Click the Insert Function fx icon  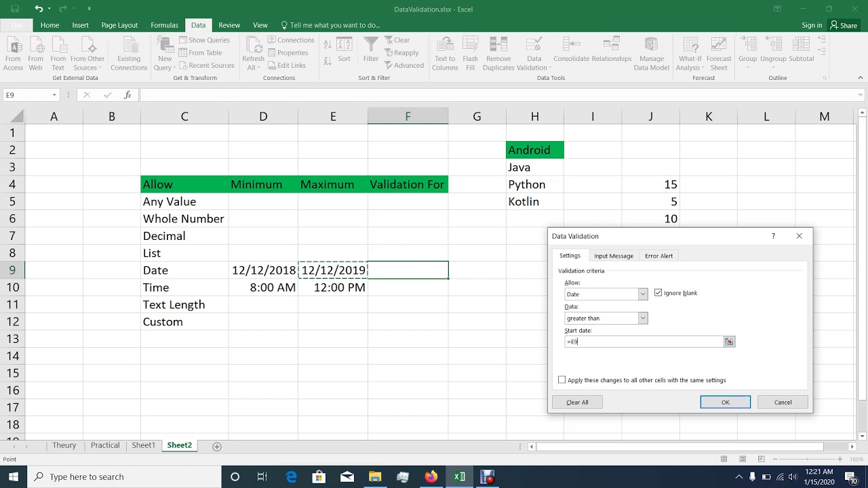127,95
